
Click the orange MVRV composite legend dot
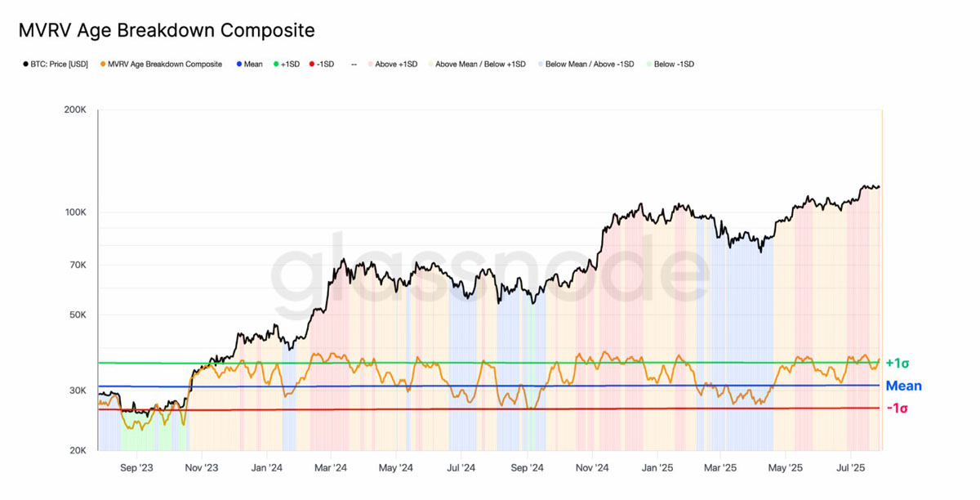pos(102,64)
